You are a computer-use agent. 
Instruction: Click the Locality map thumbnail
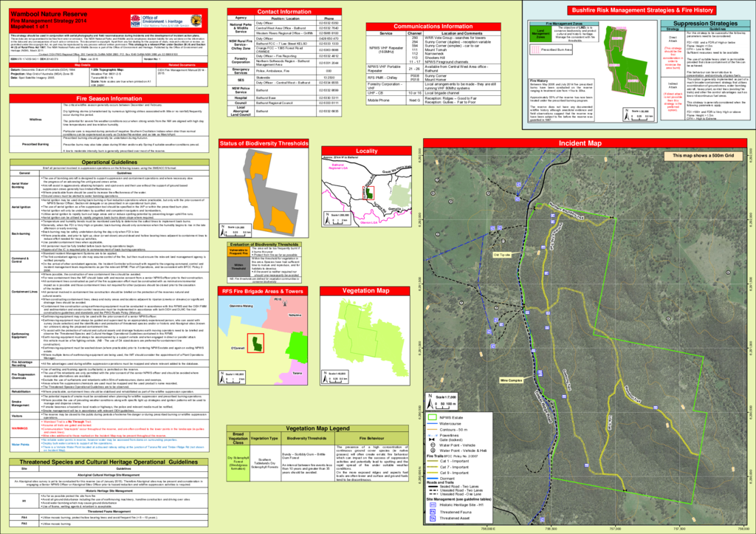point(366,191)
